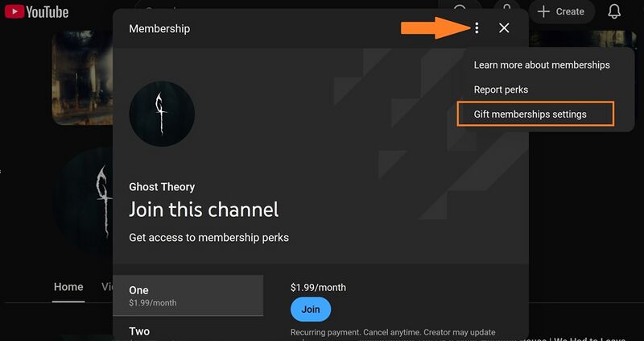Click the search magnifier icon
The image size is (644, 341).
click(x=460, y=9)
